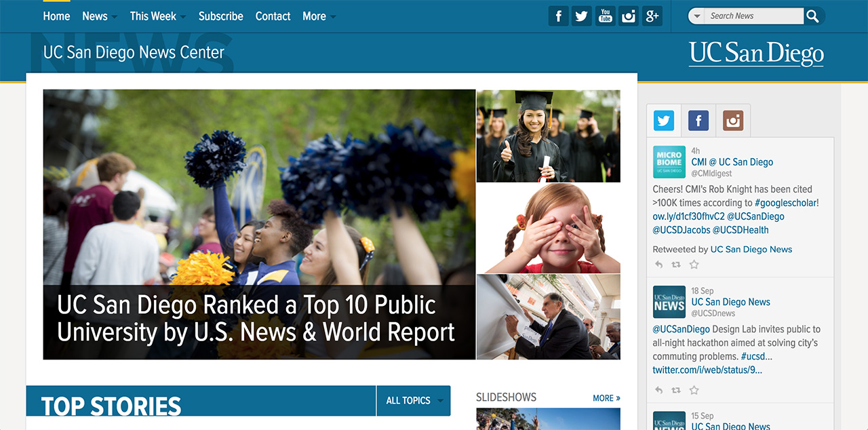Open the twitter.com/i/web/status link

[707, 370]
